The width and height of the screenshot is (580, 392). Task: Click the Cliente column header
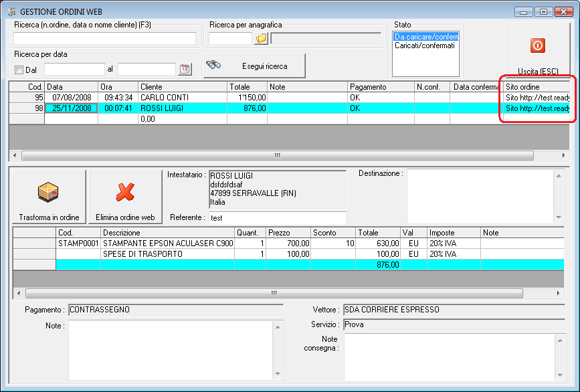[183, 87]
